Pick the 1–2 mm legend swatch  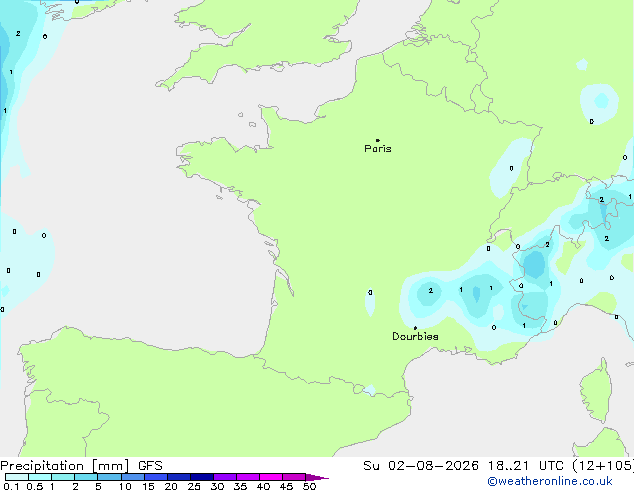tap(63, 477)
